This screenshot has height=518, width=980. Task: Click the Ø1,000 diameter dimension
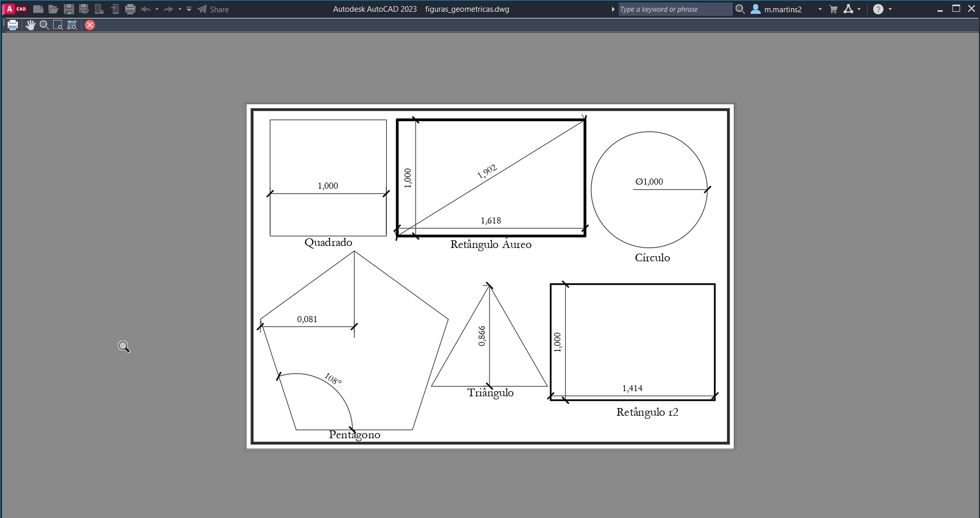coord(649,182)
